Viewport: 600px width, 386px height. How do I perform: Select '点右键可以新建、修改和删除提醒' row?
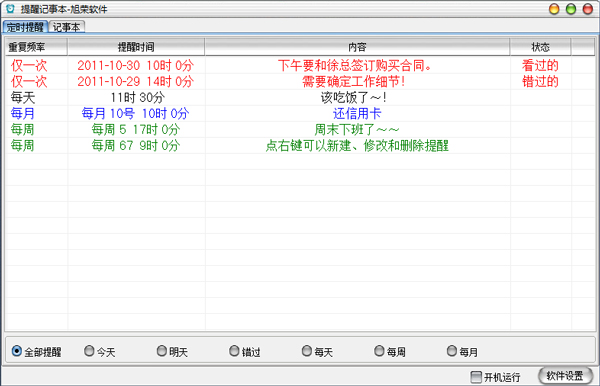[357, 146]
